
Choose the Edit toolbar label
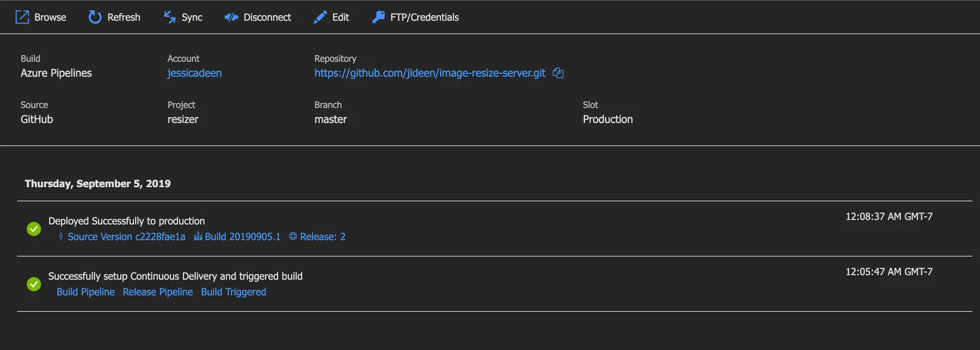tap(341, 17)
